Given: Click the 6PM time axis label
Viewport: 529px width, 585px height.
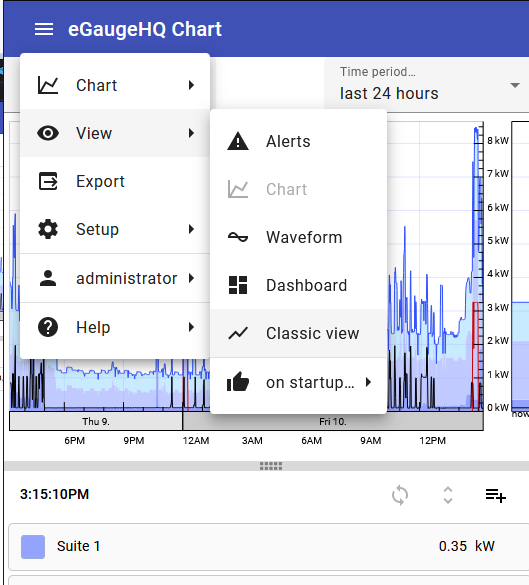Looking at the screenshot, I should (x=75, y=441).
